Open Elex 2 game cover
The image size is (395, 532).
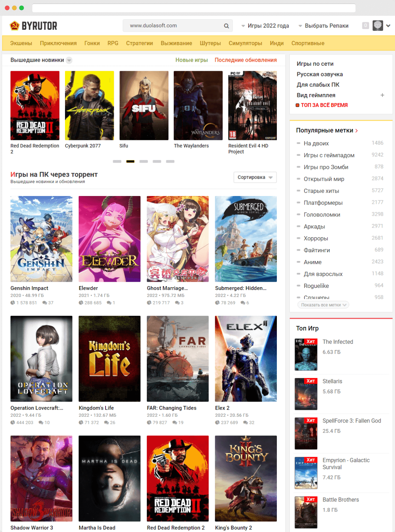coord(246,359)
